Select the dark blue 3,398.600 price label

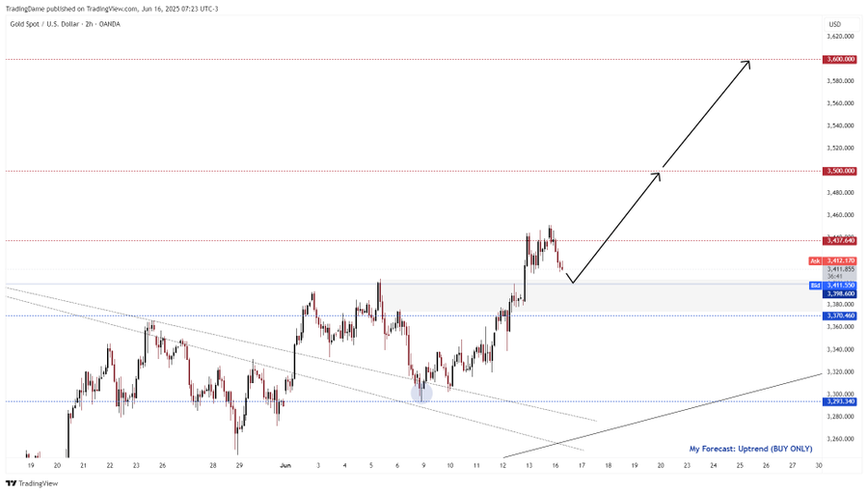[840, 294]
